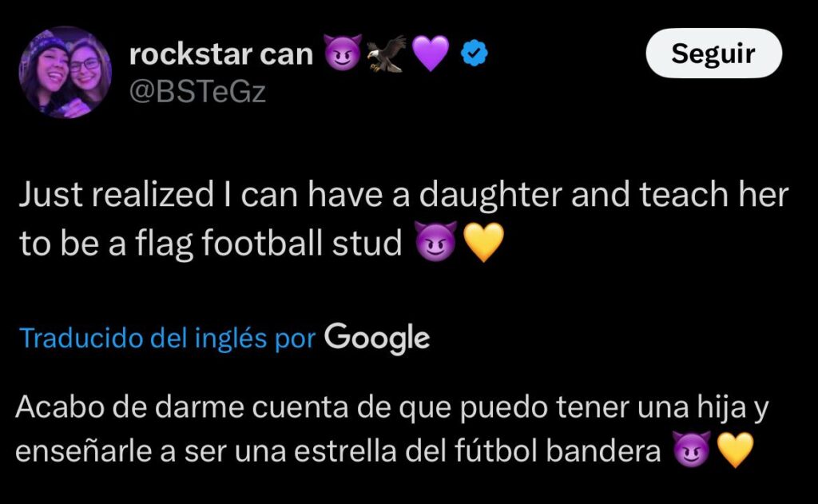This screenshot has width=818, height=504.
Task: Click the display name rockstar can
Action: coord(221,54)
